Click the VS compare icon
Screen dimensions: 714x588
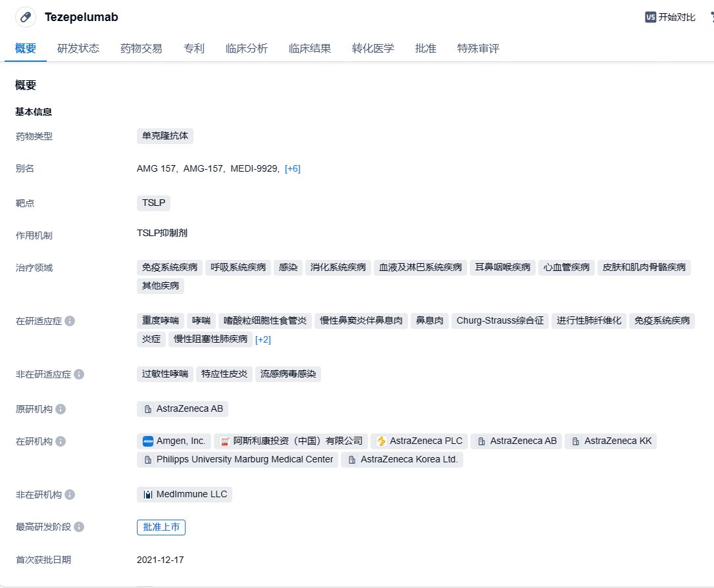point(650,17)
